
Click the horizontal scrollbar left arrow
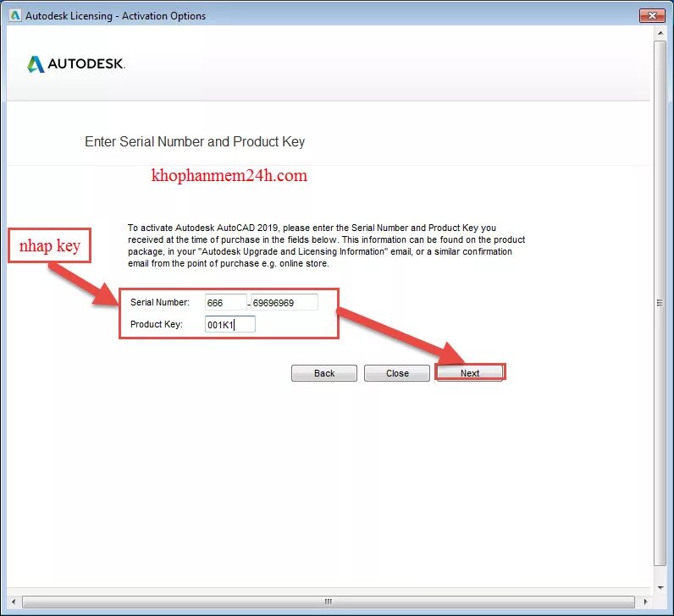[x=14, y=602]
